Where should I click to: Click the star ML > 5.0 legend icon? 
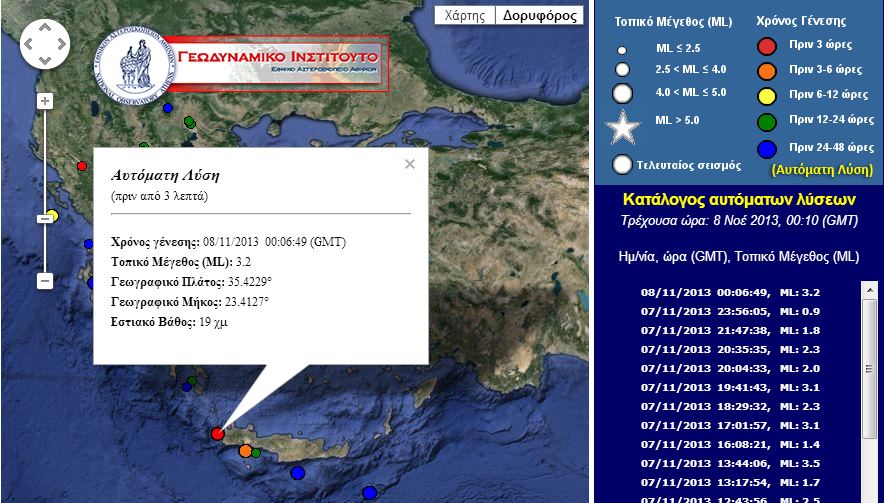point(623,127)
